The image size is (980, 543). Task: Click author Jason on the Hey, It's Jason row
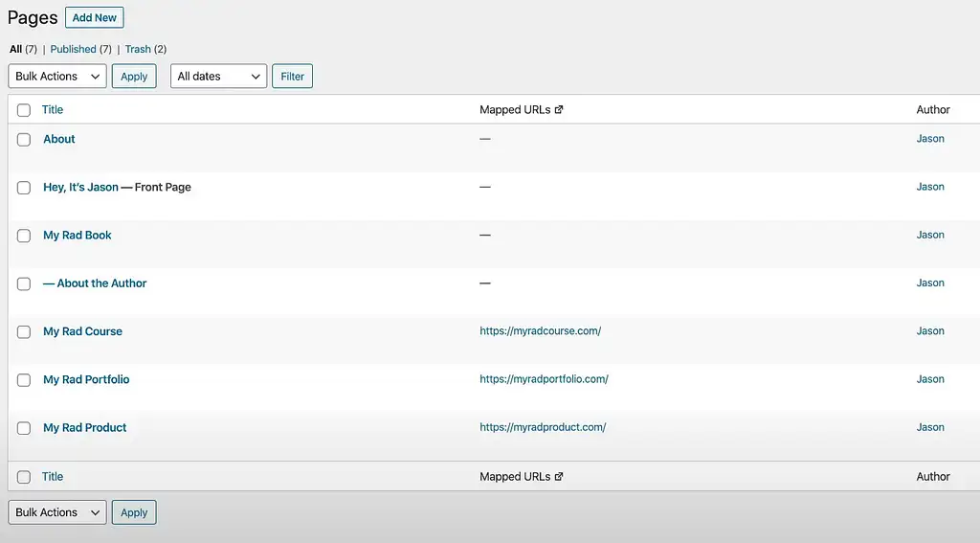click(930, 187)
